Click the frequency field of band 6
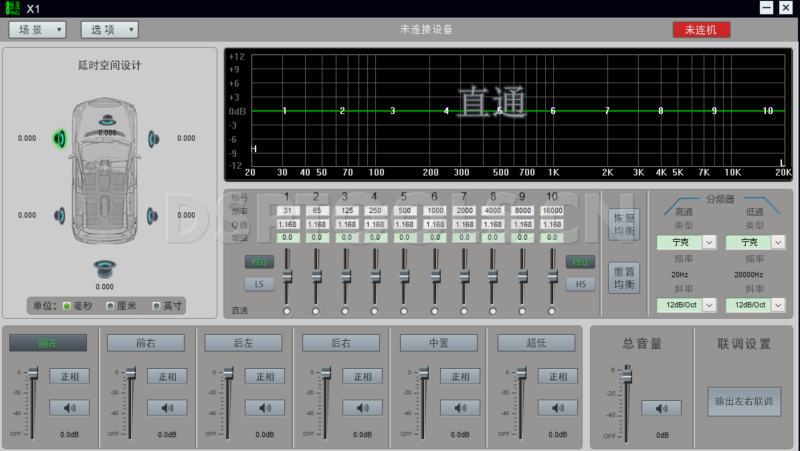This screenshot has width=800, height=451. 434,211
